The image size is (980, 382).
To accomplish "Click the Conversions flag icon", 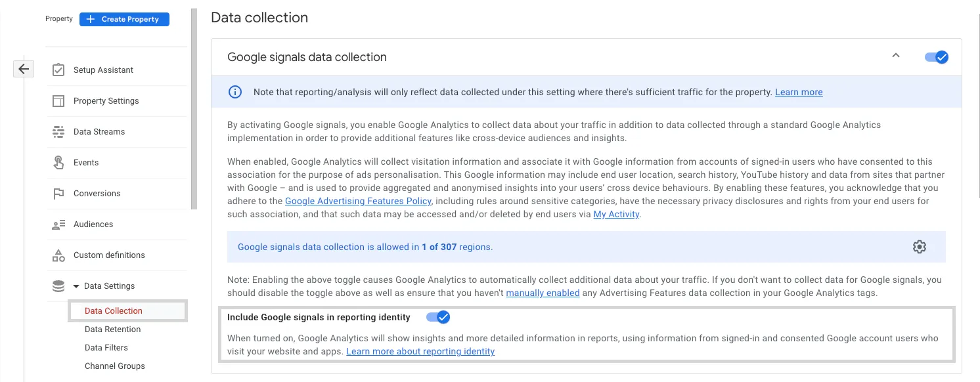I will tap(58, 193).
